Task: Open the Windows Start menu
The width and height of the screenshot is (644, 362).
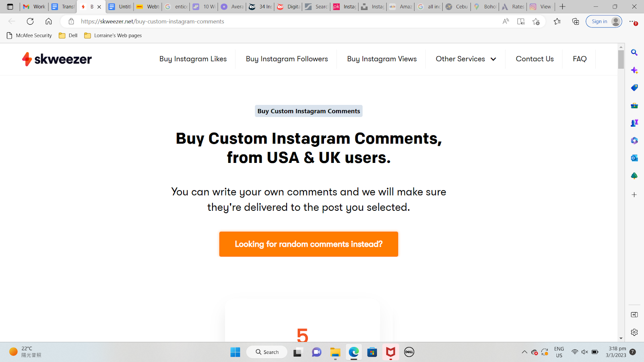Action: pyautogui.click(x=235, y=352)
